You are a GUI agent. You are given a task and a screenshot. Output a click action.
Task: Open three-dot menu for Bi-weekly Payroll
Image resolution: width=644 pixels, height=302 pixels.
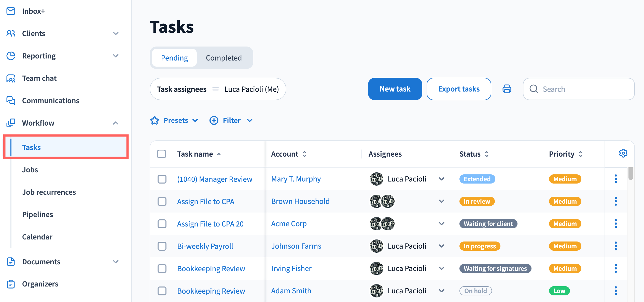616,246
